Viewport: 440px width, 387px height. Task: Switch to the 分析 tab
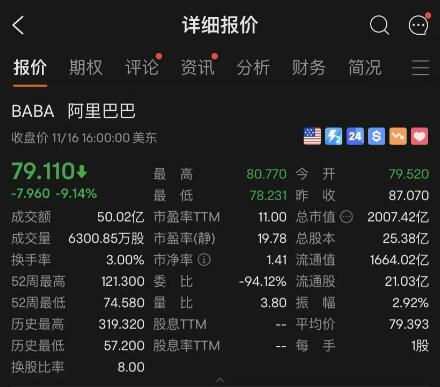point(253,68)
